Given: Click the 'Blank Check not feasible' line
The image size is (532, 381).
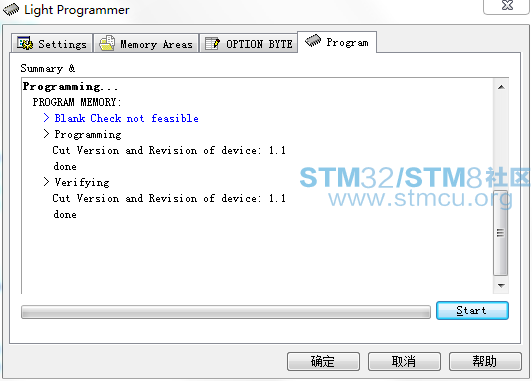Looking at the screenshot, I should 121,118.
